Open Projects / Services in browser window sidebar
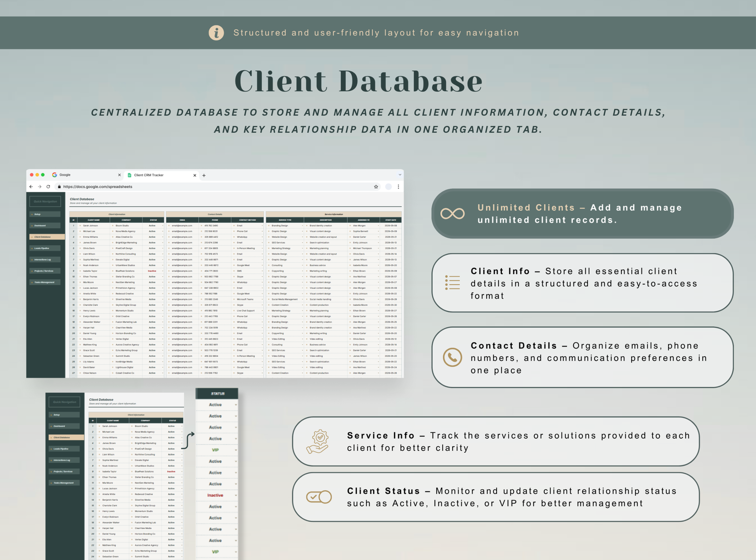This screenshot has height=560, width=756. (x=46, y=271)
